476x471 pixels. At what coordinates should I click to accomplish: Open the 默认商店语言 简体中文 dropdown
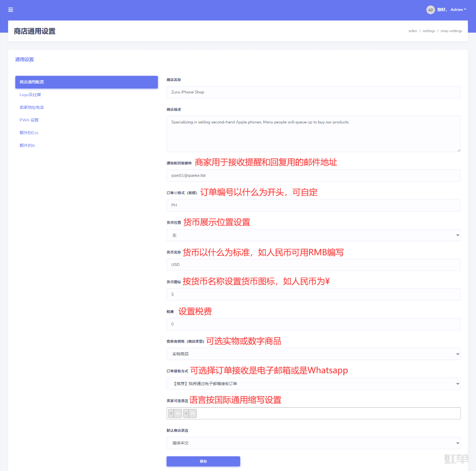313,443
